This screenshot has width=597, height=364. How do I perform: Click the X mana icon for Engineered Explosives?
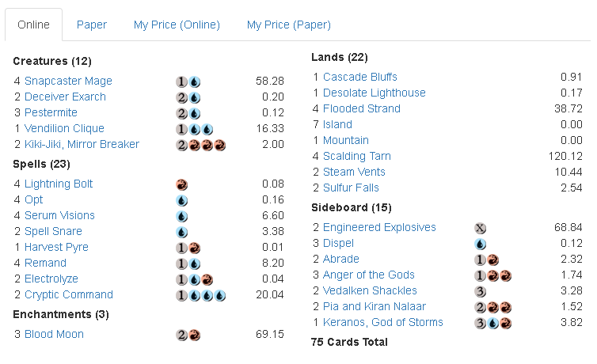[480, 227]
